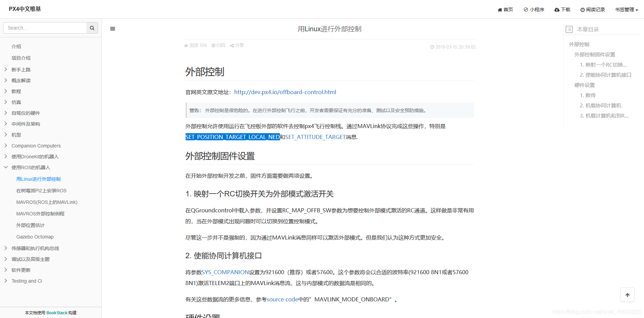Expand the 中间件及架构 chevron
This screenshot has width=644, height=318.
point(6,124)
